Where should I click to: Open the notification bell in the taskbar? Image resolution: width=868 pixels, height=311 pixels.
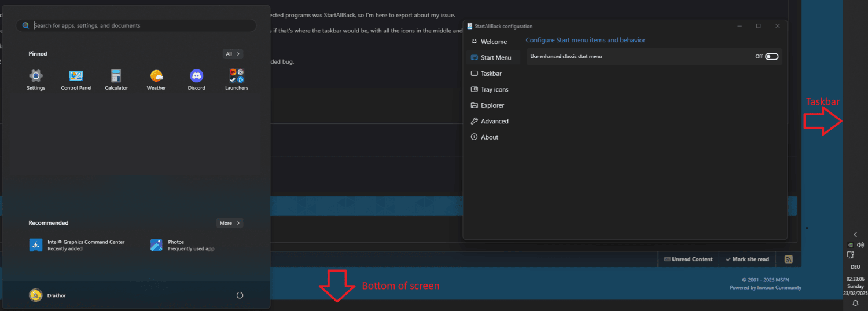[855, 303]
